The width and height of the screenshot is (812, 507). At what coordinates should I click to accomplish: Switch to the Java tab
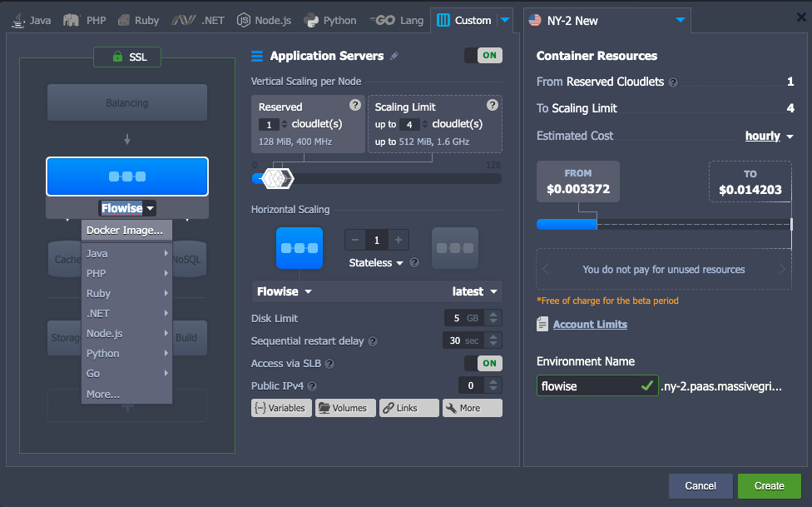pyautogui.click(x=32, y=21)
